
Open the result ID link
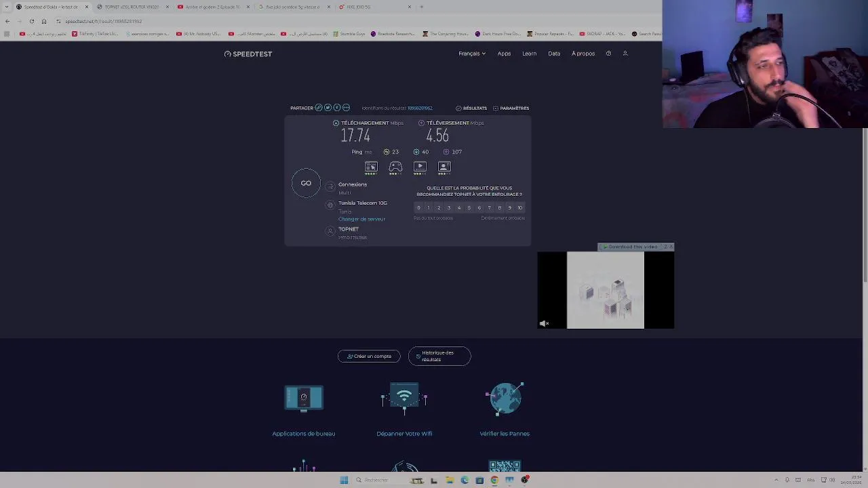pos(420,108)
